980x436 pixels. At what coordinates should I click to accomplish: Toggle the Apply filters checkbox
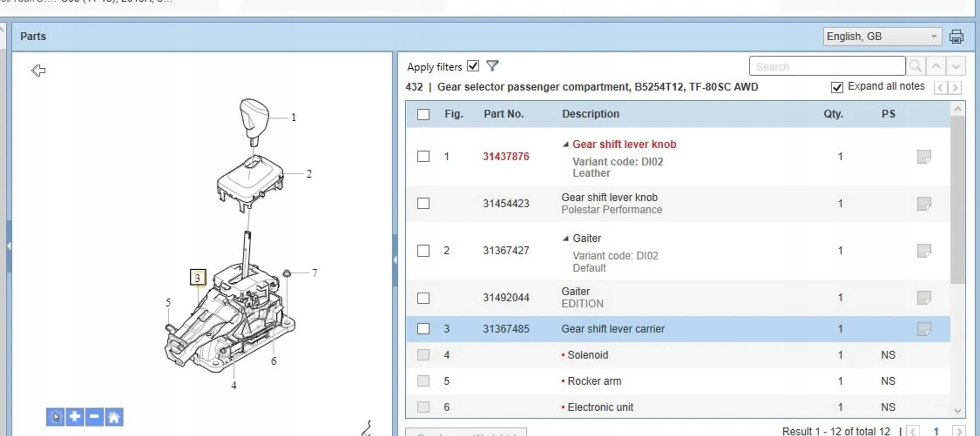click(x=473, y=66)
